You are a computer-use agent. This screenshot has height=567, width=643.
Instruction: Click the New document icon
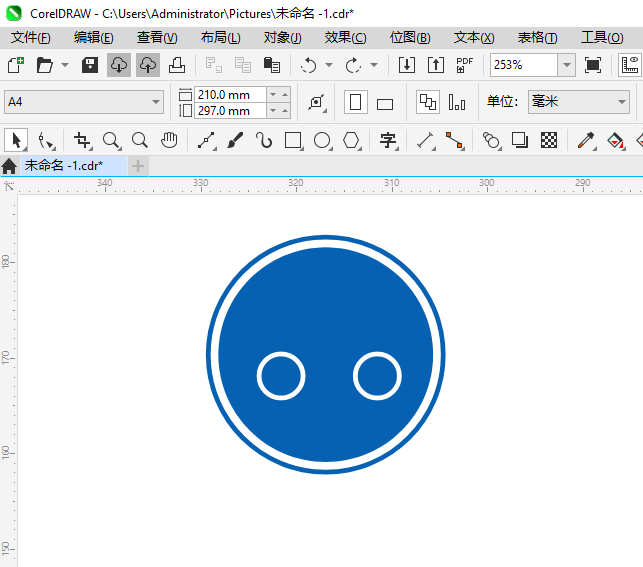tap(16, 65)
